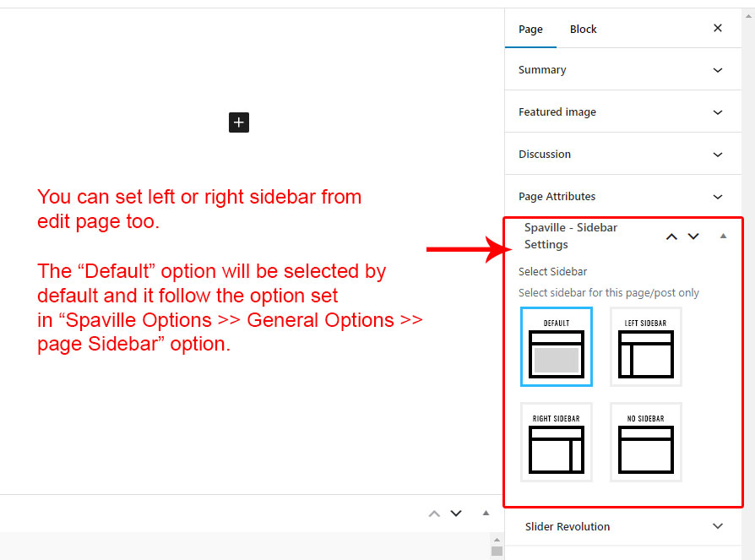Expand the Slider Revolution panel
This screenshot has width=755, height=560.
622,526
